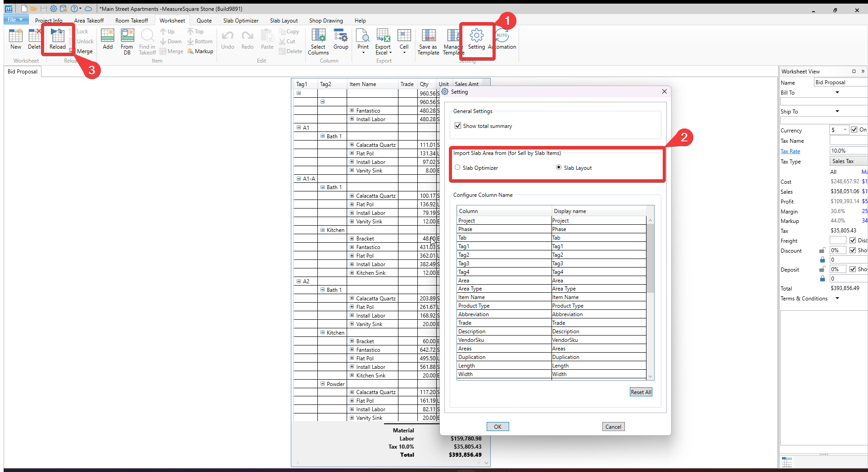Click the database icon in title bar

coord(63,9)
